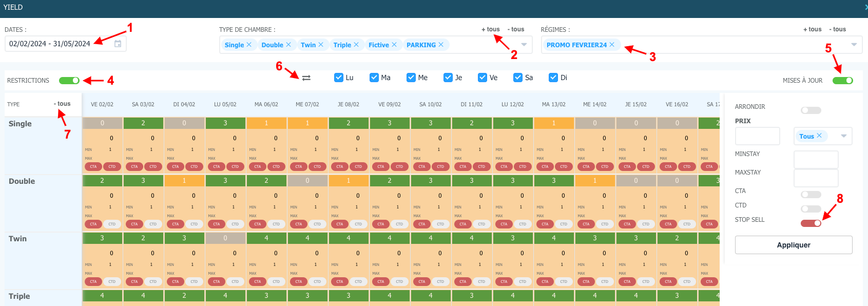The image size is (868, 306).
Task: Toggle CTD pill for Single on VE 02/02
Action: tap(112, 166)
